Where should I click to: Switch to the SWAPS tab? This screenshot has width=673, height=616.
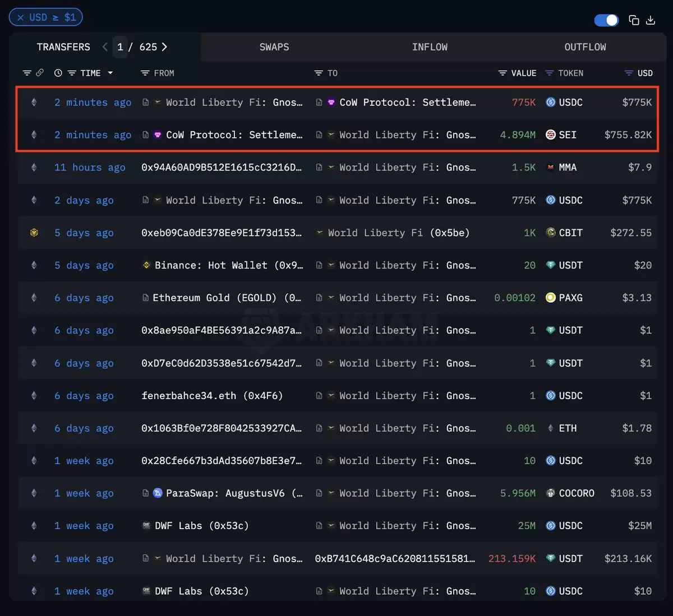274,47
